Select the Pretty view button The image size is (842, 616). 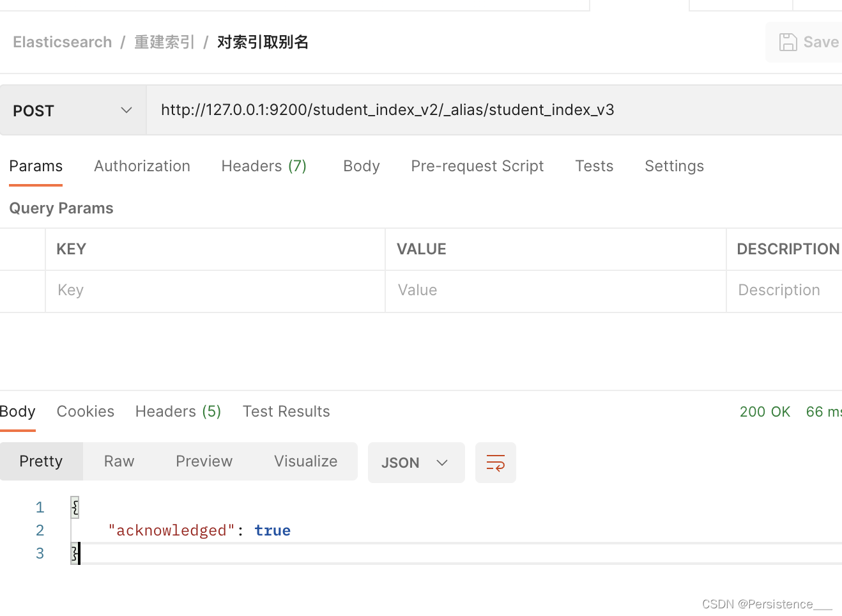(41, 461)
